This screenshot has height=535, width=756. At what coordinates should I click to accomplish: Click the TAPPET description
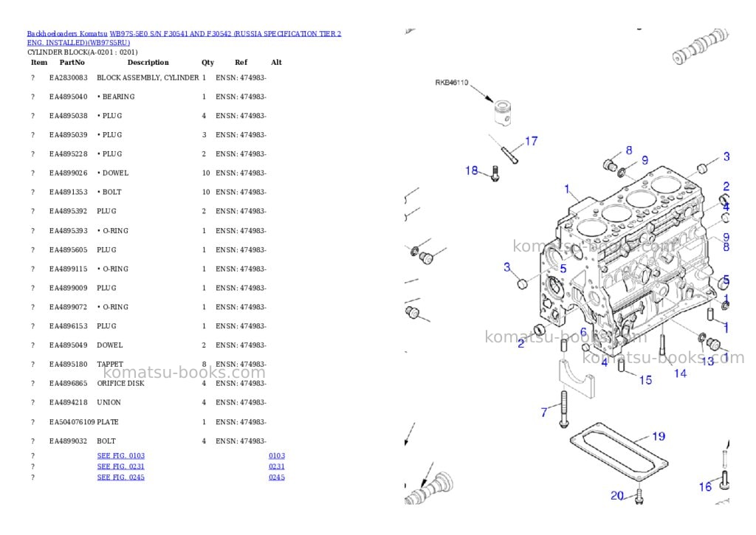pyautogui.click(x=111, y=364)
